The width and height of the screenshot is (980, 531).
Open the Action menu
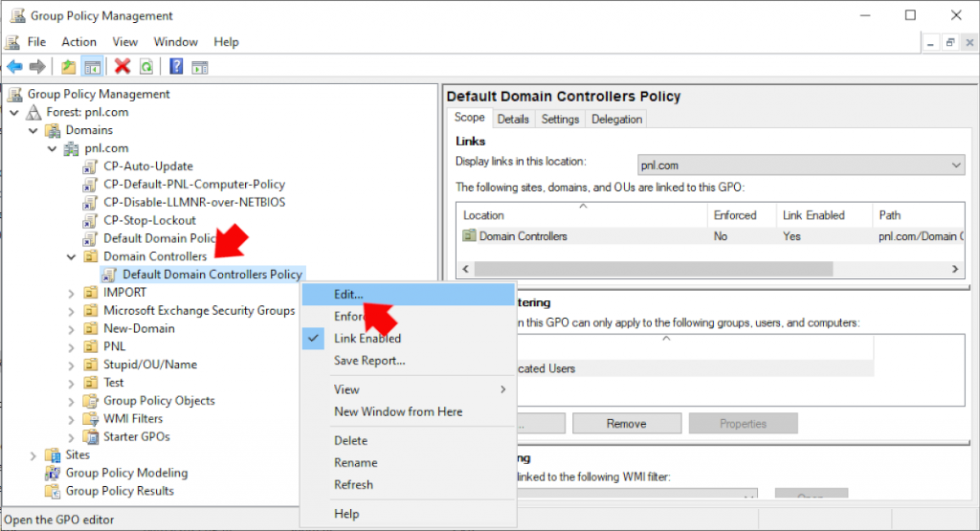(x=78, y=42)
